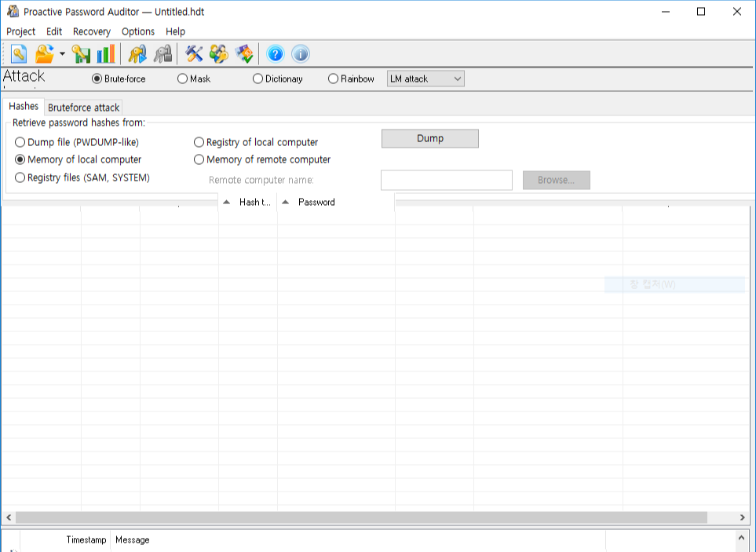The width and height of the screenshot is (756, 552).
Task: Open the LM attack dropdown
Action: coord(425,79)
